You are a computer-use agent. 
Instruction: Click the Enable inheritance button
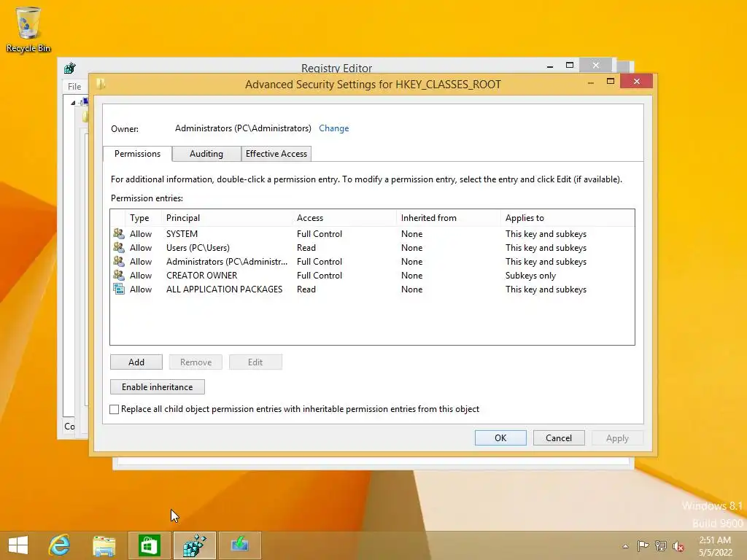coord(158,386)
